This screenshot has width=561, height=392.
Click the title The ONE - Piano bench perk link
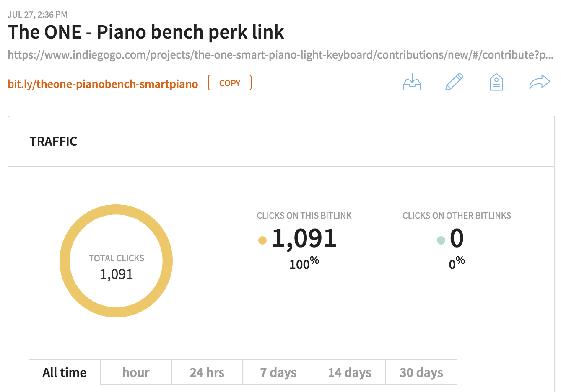tap(146, 32)
